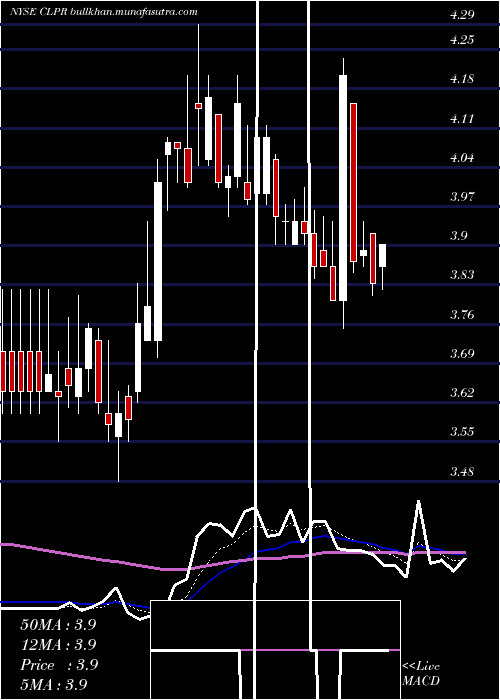Click the 4.11 price axis label
Viewport: 500px width, 700px height.
(462, 119)
